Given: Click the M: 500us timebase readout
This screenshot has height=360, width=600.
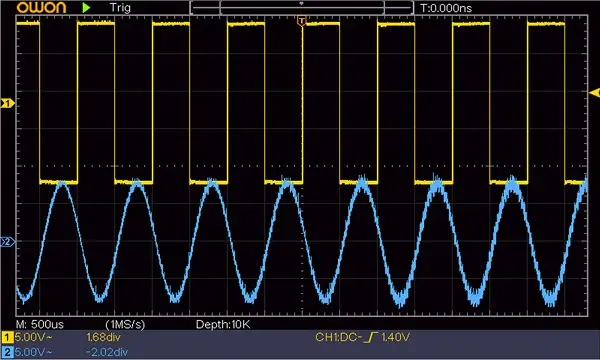Looking at the screenshot, I should (x=40, y=324).
